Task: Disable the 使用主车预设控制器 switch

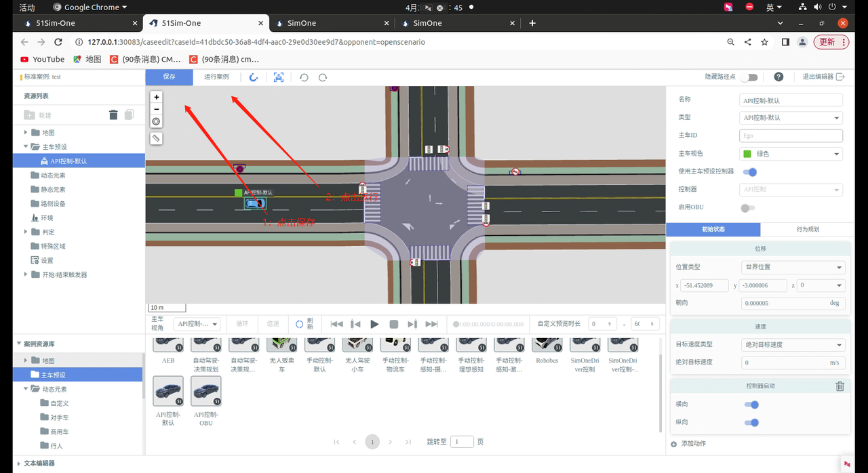Action: point(749,172)
